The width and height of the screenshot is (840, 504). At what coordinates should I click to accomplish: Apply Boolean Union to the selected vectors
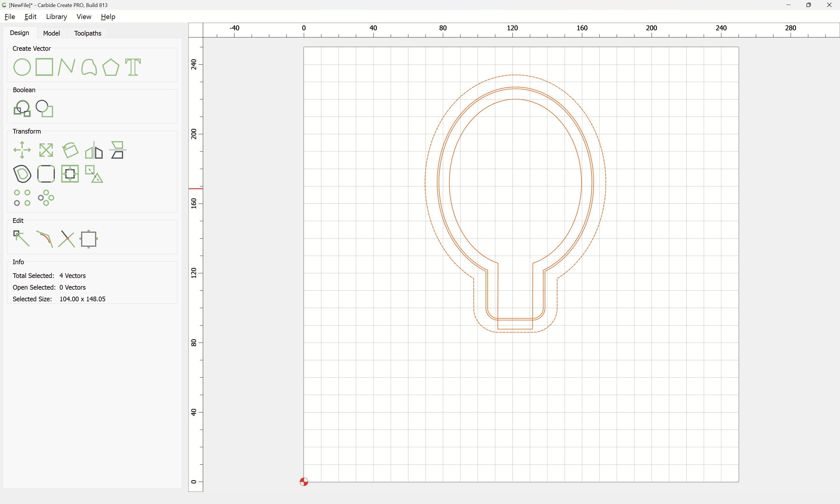point(22,108)
